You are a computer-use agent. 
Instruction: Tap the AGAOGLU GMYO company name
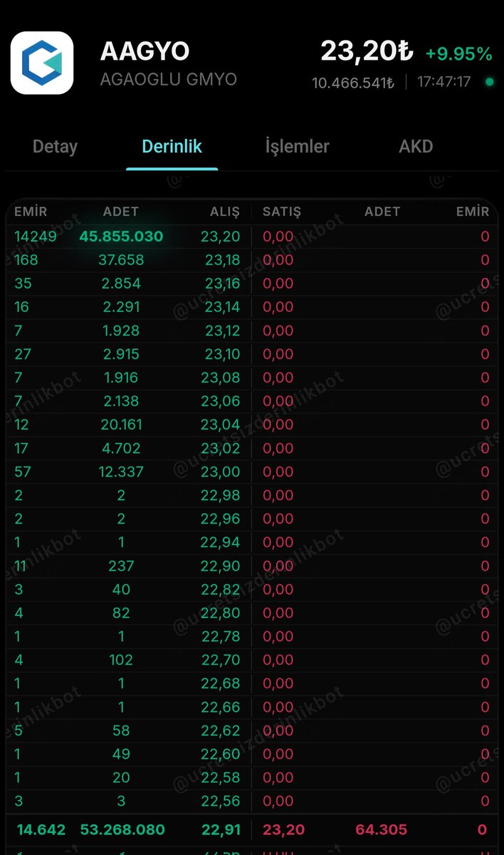[169, 79]
